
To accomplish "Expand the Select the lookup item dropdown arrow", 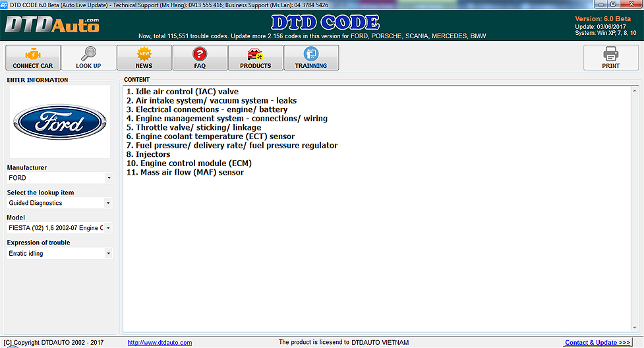I will pyautogui.click(x=108, y=203).
